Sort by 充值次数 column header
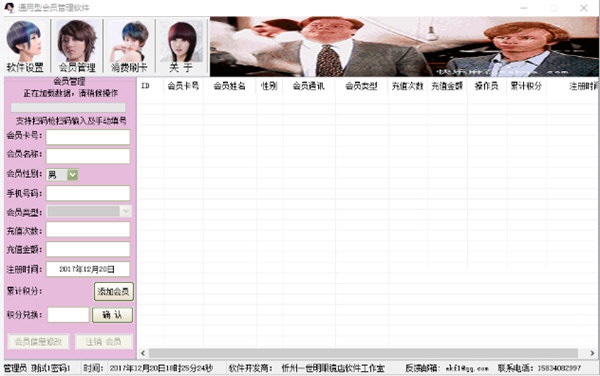This screenshot has height=376, width=600. pos(408,86)
